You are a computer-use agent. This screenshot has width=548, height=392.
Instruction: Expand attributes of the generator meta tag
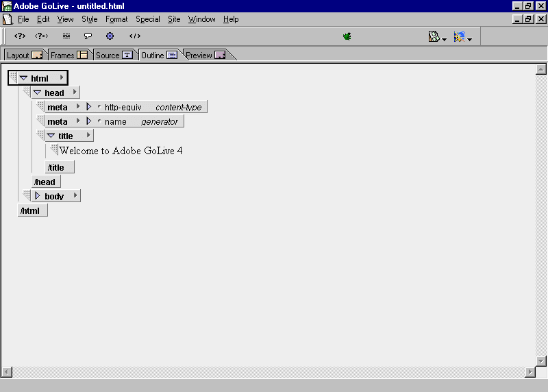[88, 121]
